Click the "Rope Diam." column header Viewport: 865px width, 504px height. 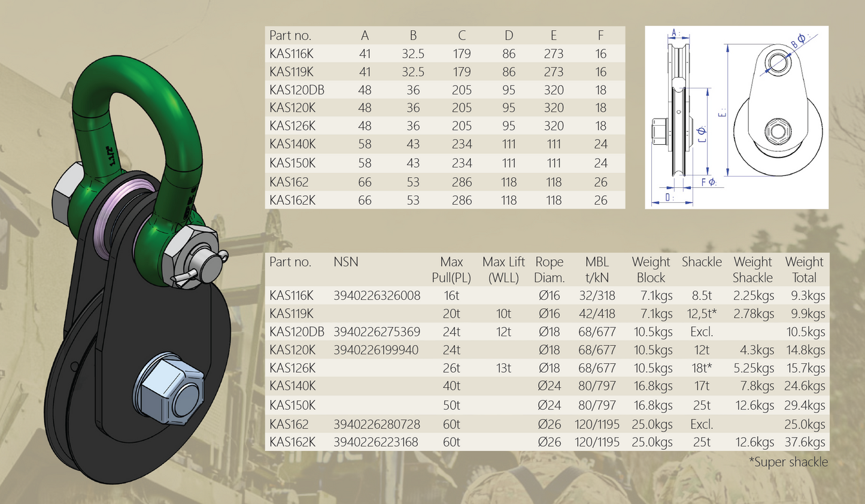pyautogui.click(x=550, y=270)
